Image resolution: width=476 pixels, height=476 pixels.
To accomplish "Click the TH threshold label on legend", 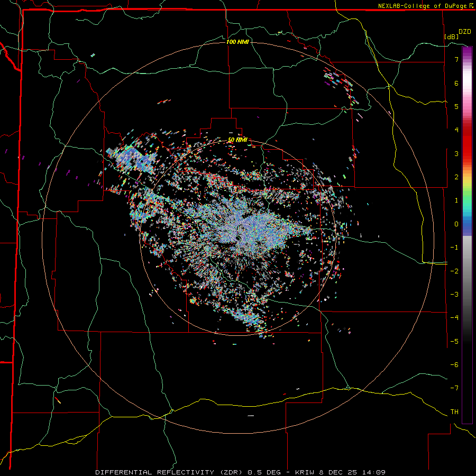I will (454, 412).
